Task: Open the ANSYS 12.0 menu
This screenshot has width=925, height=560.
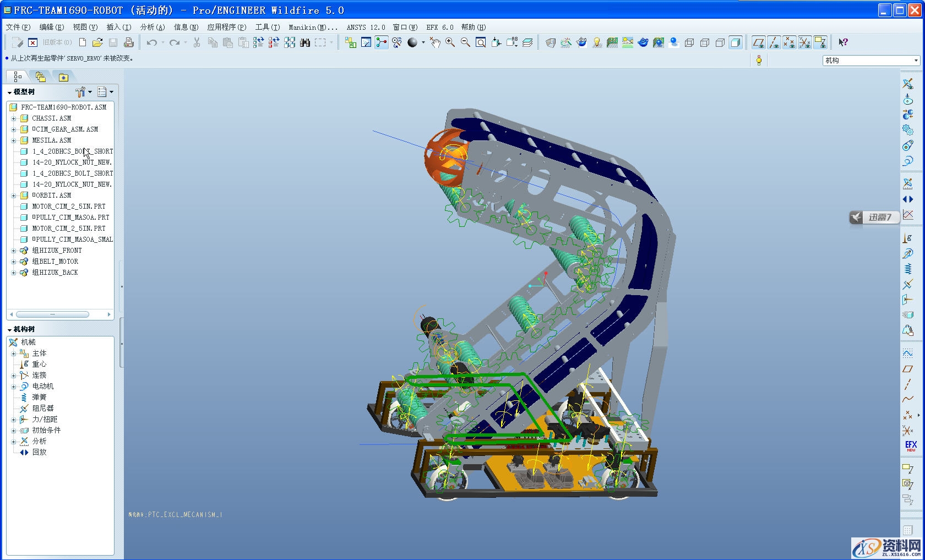Action: [366, 27]
